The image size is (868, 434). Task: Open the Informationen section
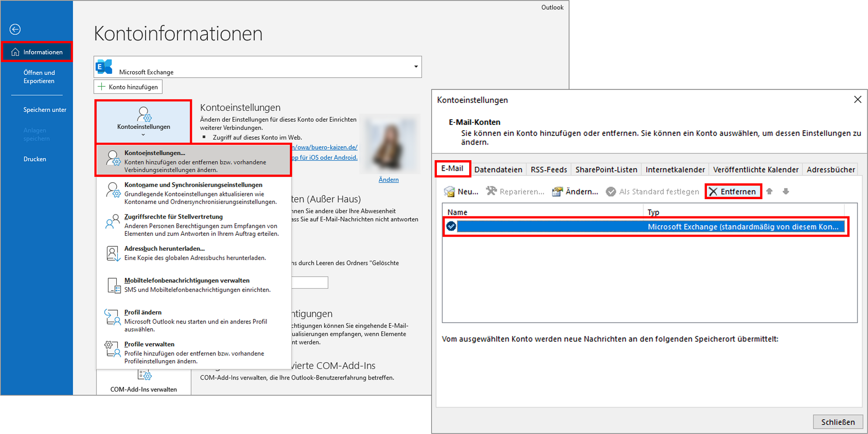(x=37, y=52)
